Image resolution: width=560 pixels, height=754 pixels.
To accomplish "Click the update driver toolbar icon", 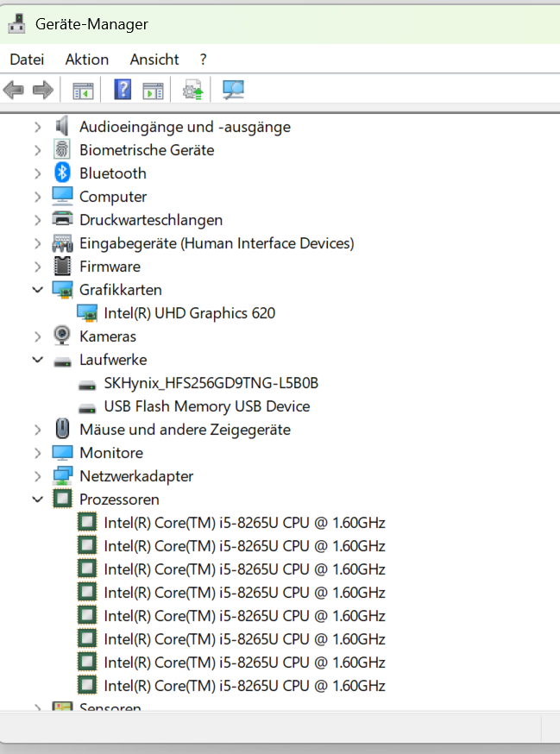I will pyautogui.click(x=192, y=90).
